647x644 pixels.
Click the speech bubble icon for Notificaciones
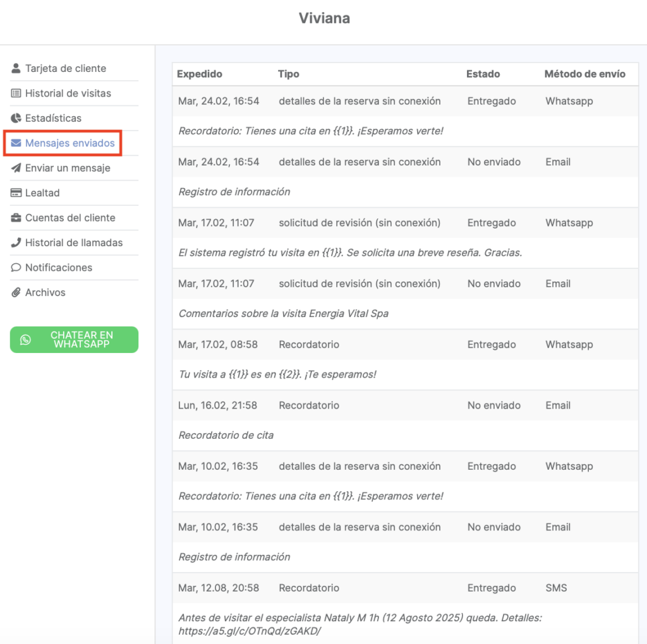[x=16, y=268]
